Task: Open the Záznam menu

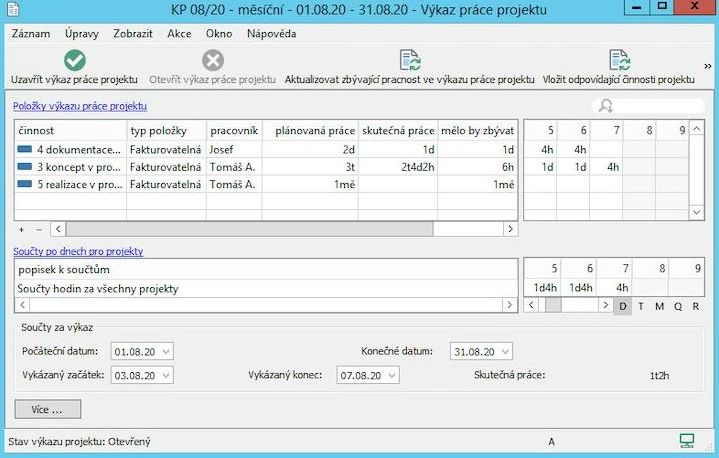Action: [30, 33]
